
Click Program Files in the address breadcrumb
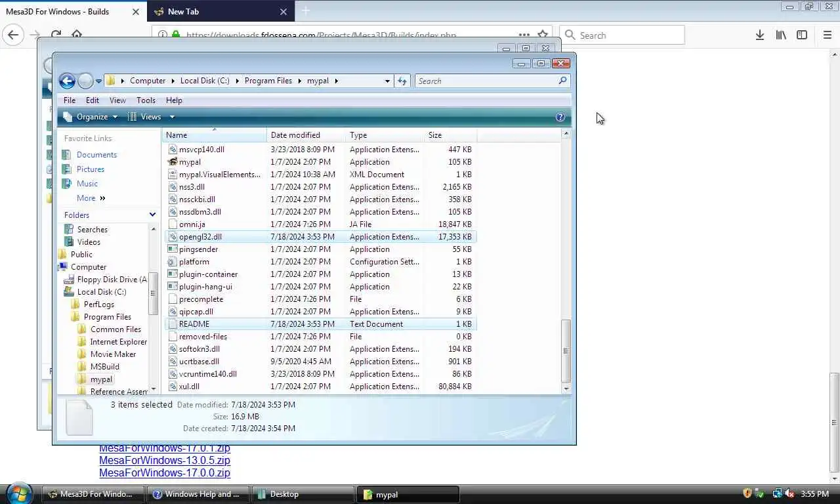268,81
